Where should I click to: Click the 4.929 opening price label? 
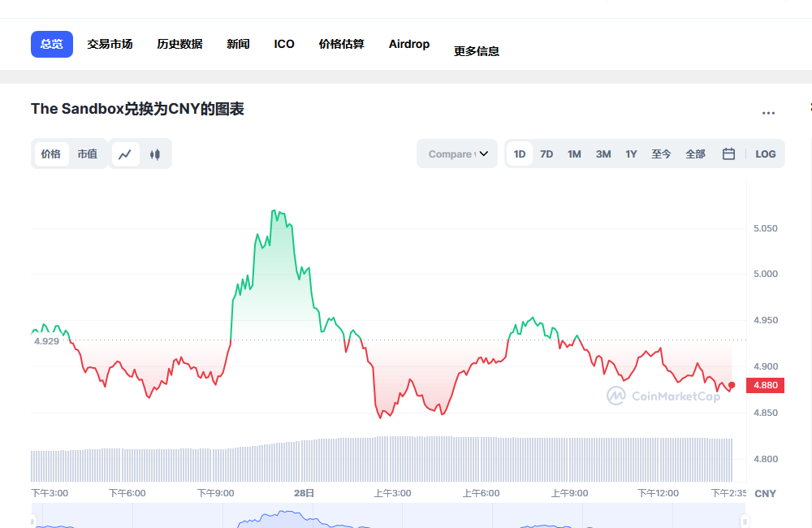pyautogui.click(x=46, y=341)
